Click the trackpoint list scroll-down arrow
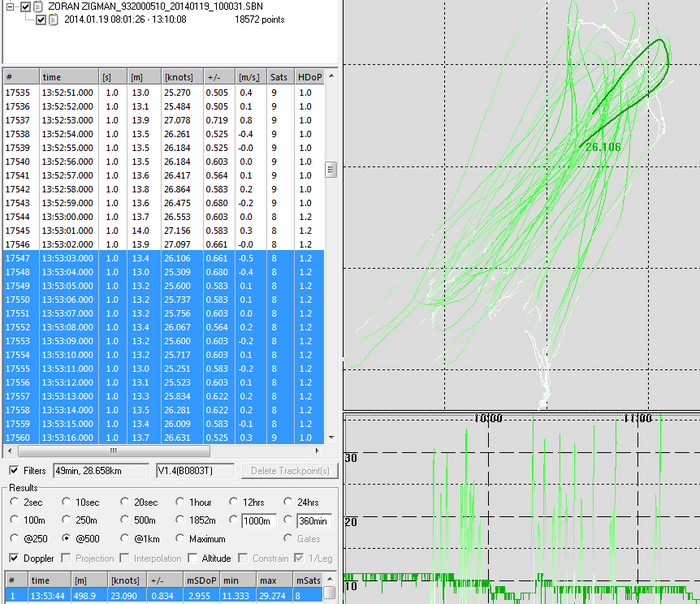 (331, 437)
